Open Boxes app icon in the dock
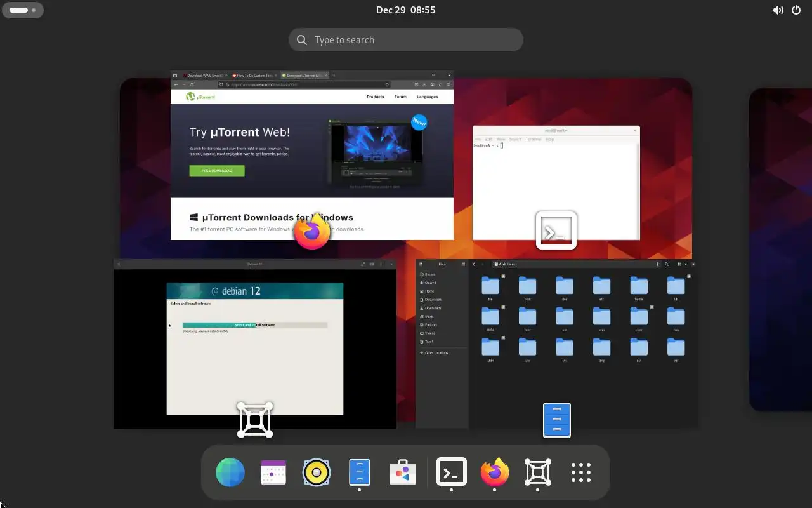 [x=538, y=472]
